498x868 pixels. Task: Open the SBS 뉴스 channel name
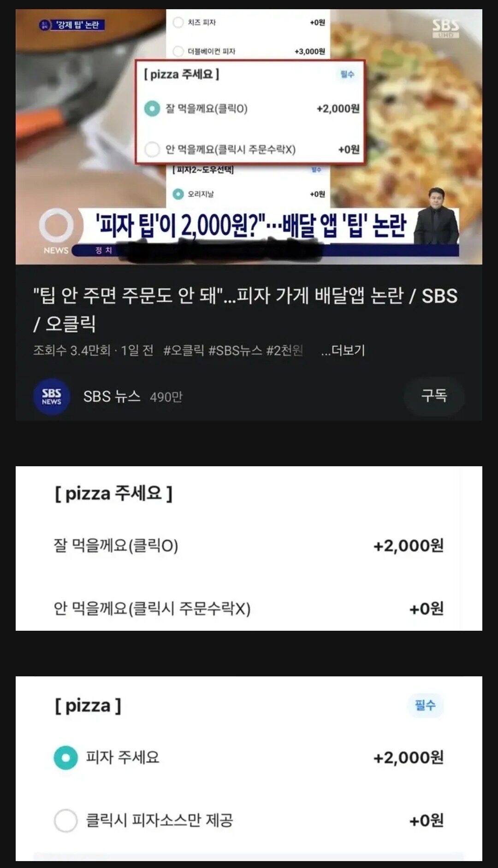(x=112, y=397)
